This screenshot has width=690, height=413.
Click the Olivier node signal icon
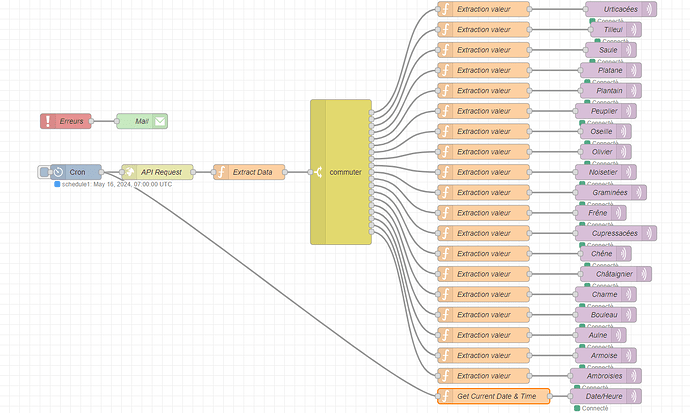click(x=624, y=152)
